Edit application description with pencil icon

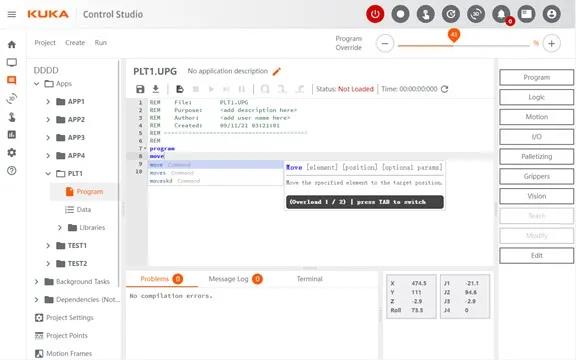coord(276,71)
